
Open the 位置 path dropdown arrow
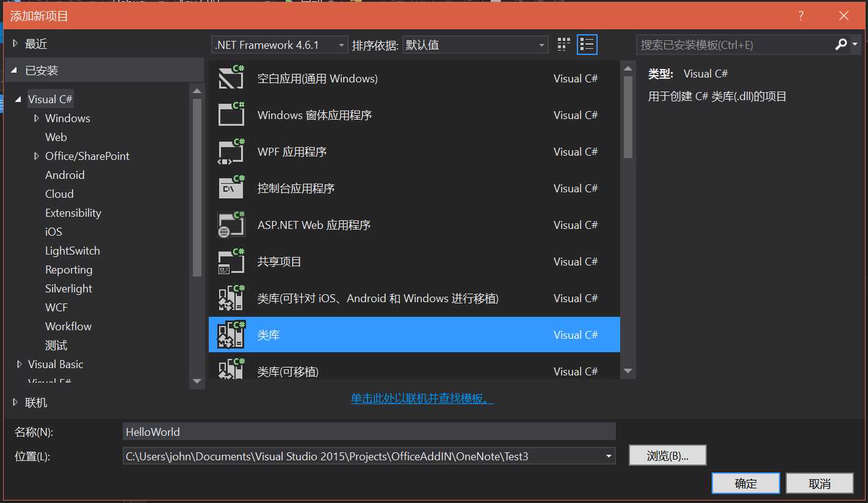[608, 456]
